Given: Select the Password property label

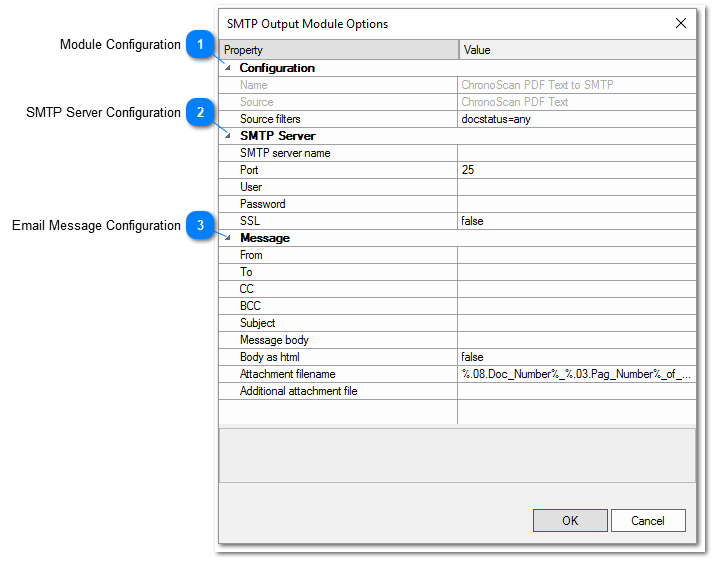Looking at the screenshot, I should [x=263, y=204].
